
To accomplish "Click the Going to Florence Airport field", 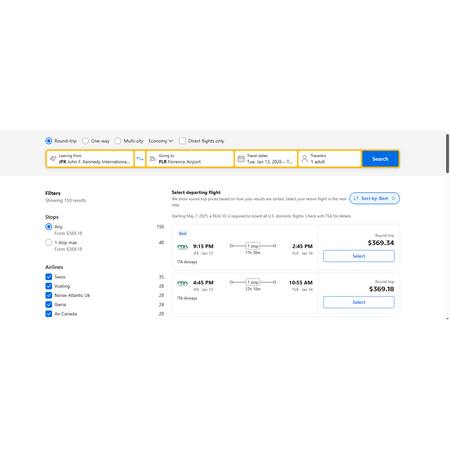I will coord(190,159).
